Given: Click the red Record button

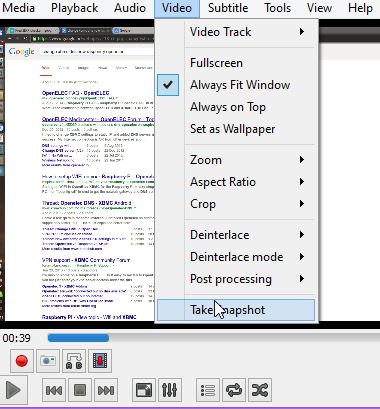Looking at the screenshot, I should pos(22,361).
